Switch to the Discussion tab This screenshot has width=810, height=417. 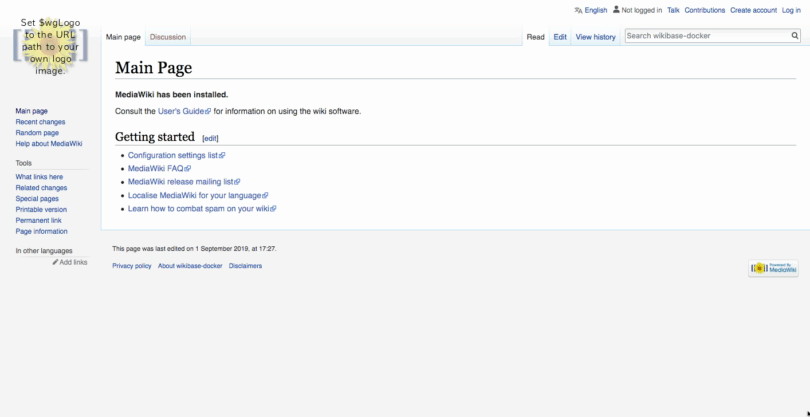(x=167, y=37)
